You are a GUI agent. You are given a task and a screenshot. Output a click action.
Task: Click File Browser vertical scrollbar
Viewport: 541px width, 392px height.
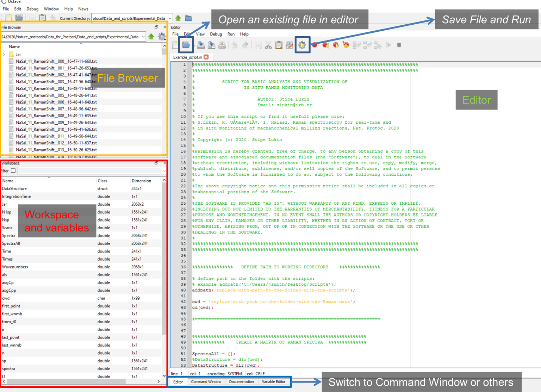[164, 52]
